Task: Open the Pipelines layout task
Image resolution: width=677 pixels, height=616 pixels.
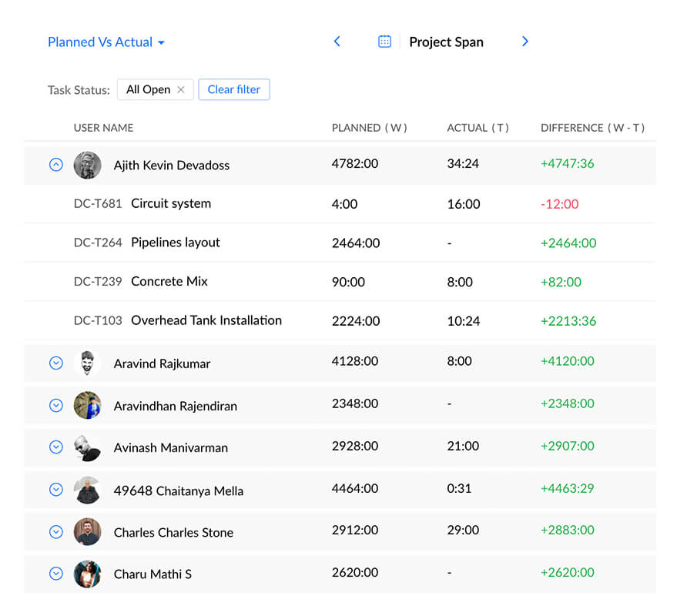Action: (x=175, y=243)
